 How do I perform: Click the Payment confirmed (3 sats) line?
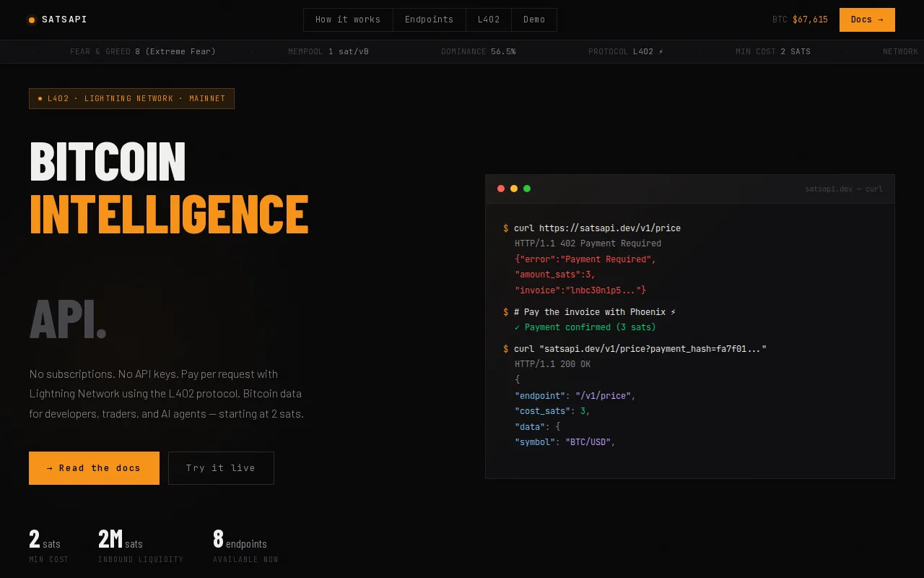(585, 327)
